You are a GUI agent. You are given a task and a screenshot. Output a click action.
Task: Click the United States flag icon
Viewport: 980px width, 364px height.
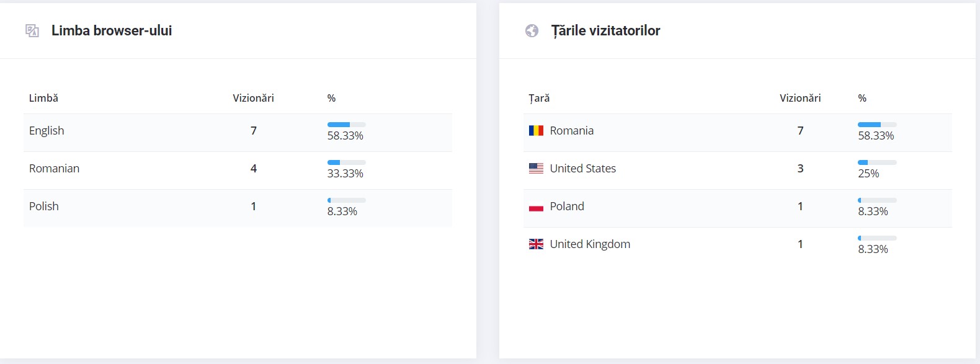pyautogui.click(x=536, y=169)
